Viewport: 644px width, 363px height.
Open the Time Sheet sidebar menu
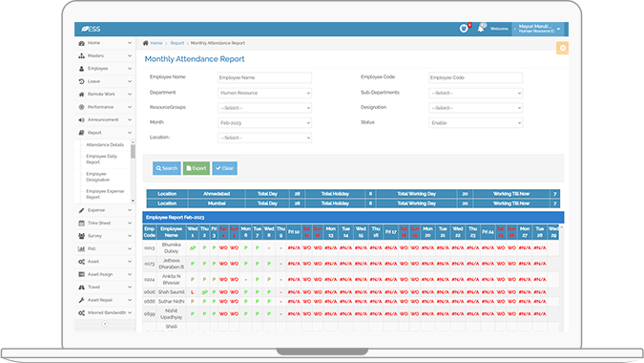tap(105, 223)
